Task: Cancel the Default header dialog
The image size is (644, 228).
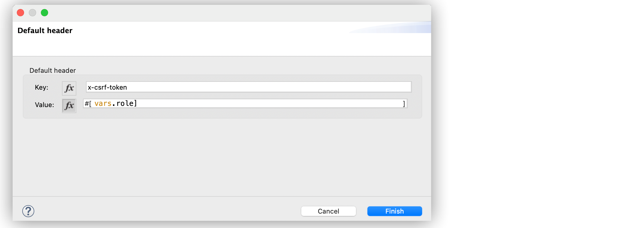Action: coord(328,211)
